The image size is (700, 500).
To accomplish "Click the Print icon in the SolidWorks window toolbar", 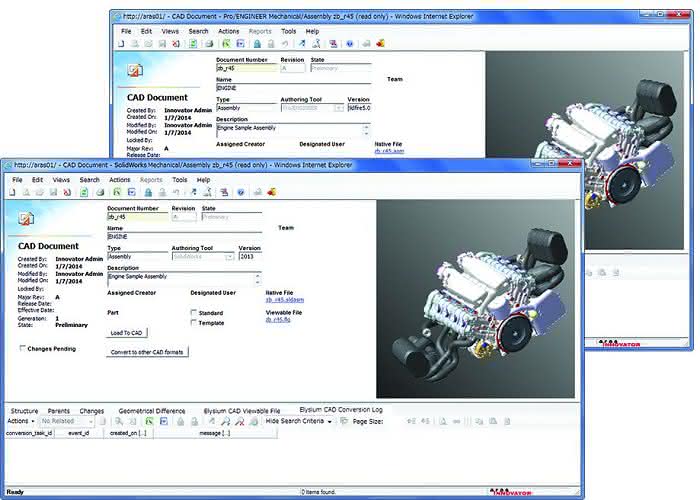I will click(x=100, y=192).
